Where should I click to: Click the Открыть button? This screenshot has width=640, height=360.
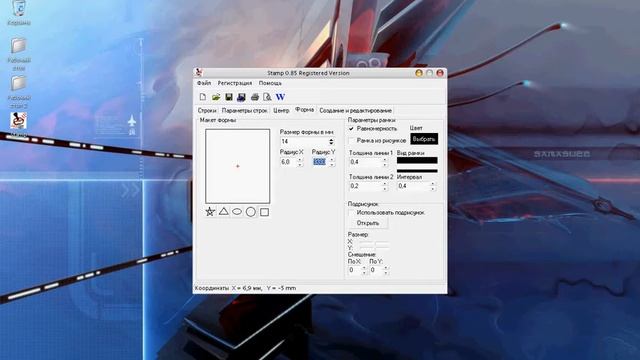(x=368, y=223)
